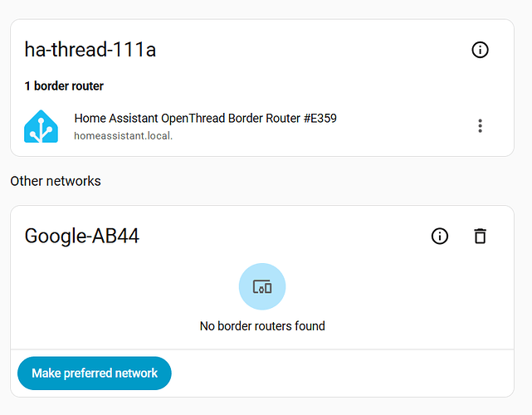Make Google-AB44 the preferred network
The height and width of the screenshot is (415, 532).
pos(94,373)
